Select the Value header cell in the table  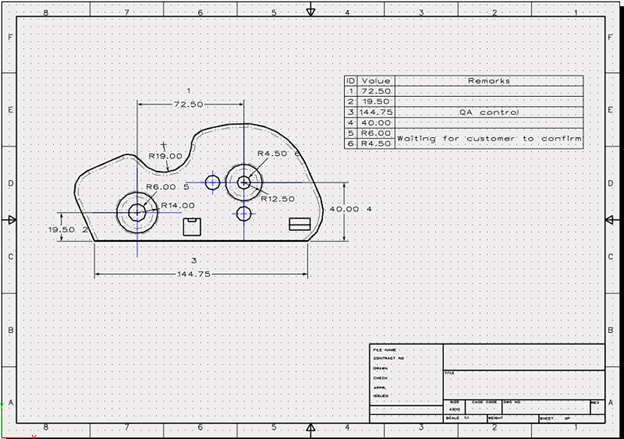click(376, 81)
